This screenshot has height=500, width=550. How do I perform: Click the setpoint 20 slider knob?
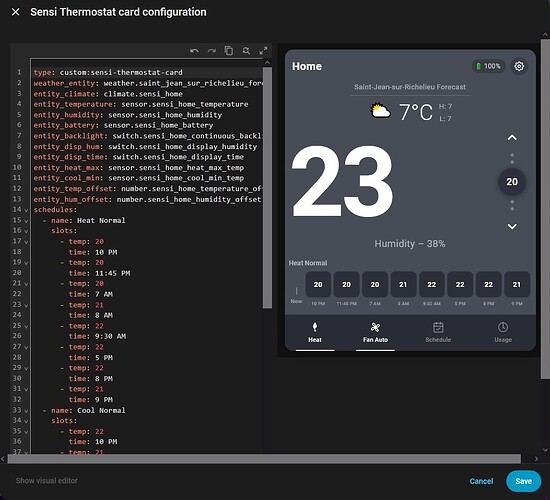[512, 182]
